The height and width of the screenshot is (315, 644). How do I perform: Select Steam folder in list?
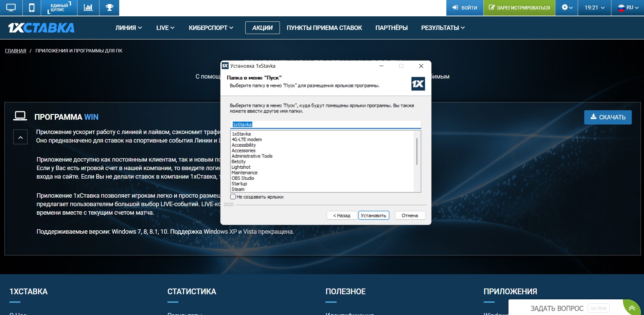coord(238,189)
